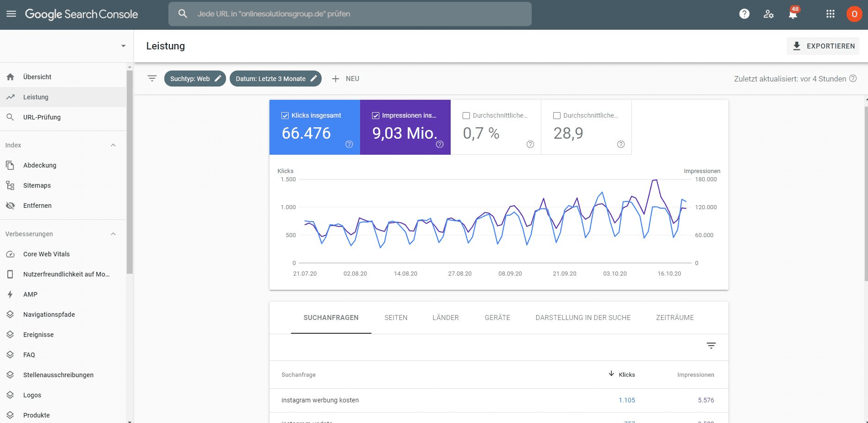Uncheck Klicks insgesamt checkbox

tap(285, 115)
